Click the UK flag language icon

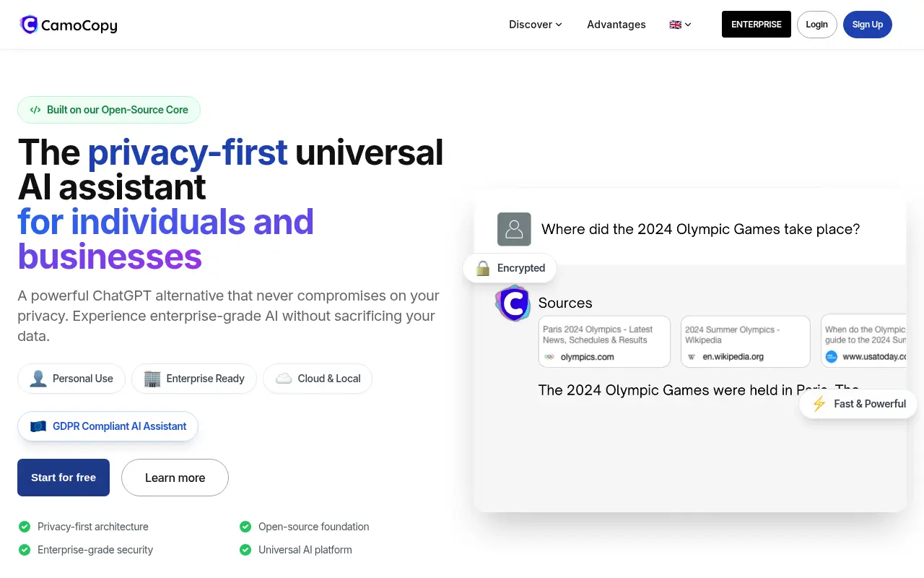(x=676, y=25)
